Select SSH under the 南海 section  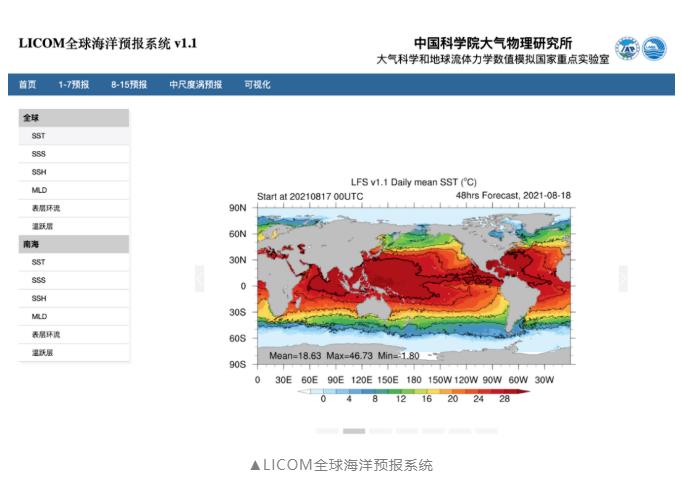(x=74, y=298)
